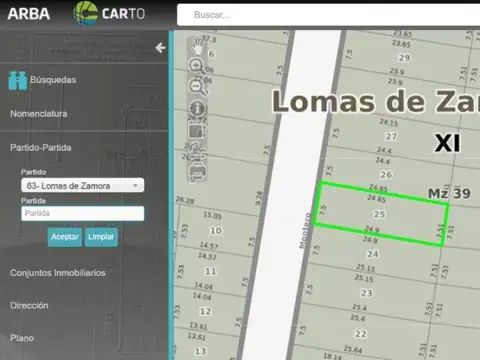Click the print map icon
The width and height of the screenshot is (480, 360).
point(197,172)
